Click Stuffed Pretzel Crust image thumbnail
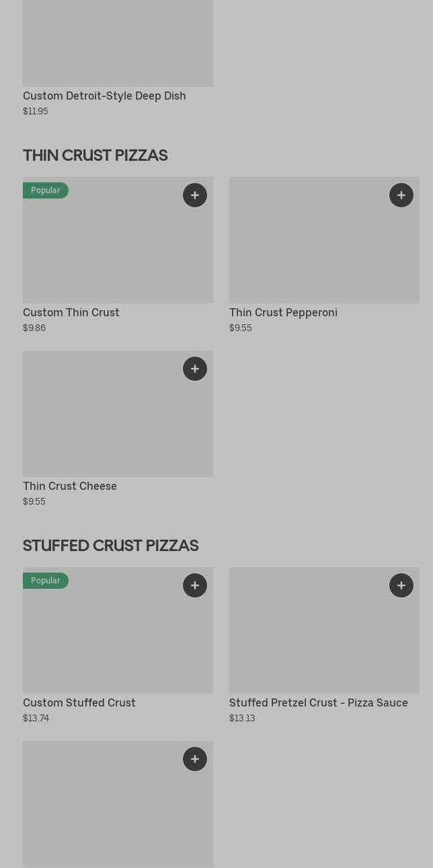This screenshot has height=868, width=433. [x=324, y=639]
